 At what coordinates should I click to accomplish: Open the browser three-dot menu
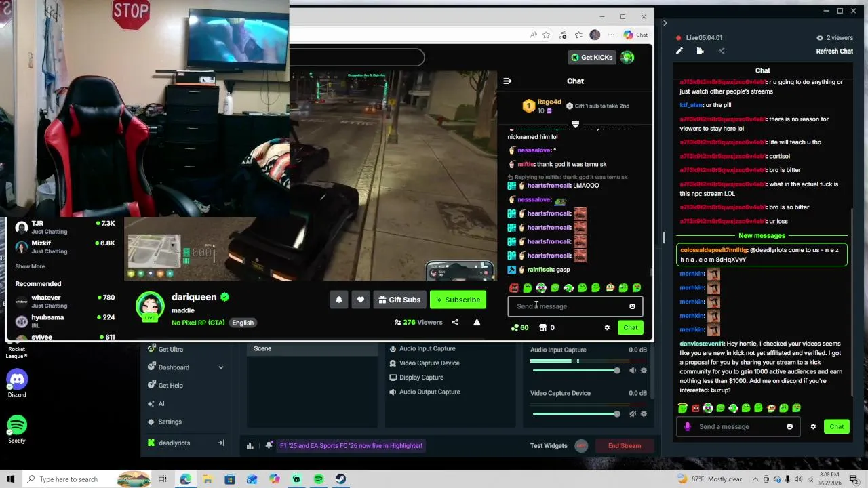(611, 35)
